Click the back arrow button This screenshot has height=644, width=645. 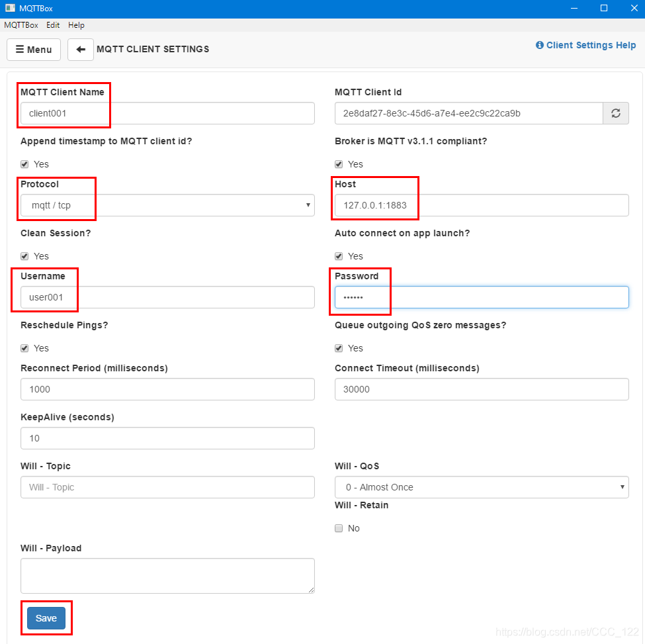[81, 50]
